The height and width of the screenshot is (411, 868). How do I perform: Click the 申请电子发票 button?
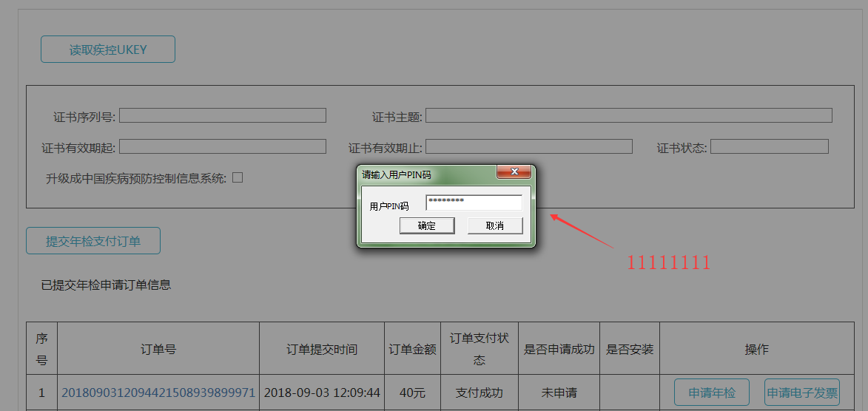802,393
